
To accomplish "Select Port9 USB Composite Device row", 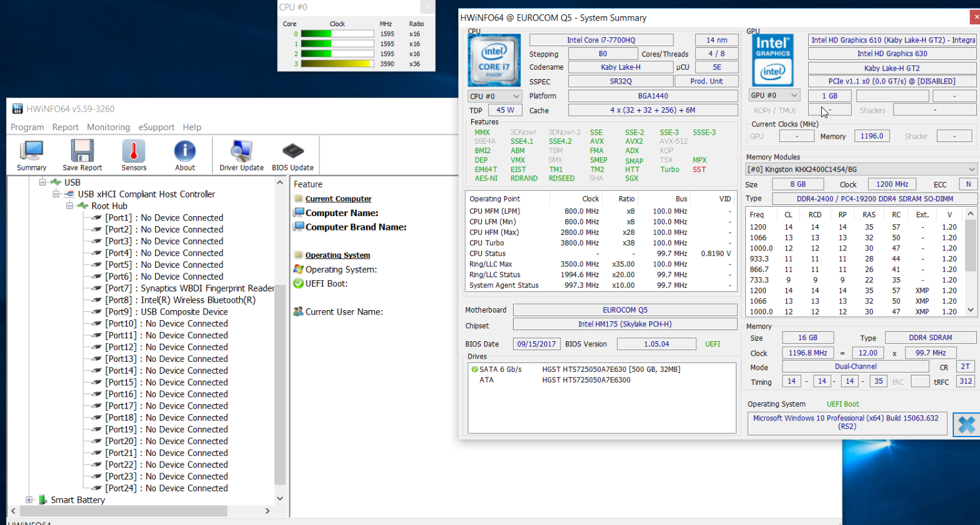I will (166, 312).
